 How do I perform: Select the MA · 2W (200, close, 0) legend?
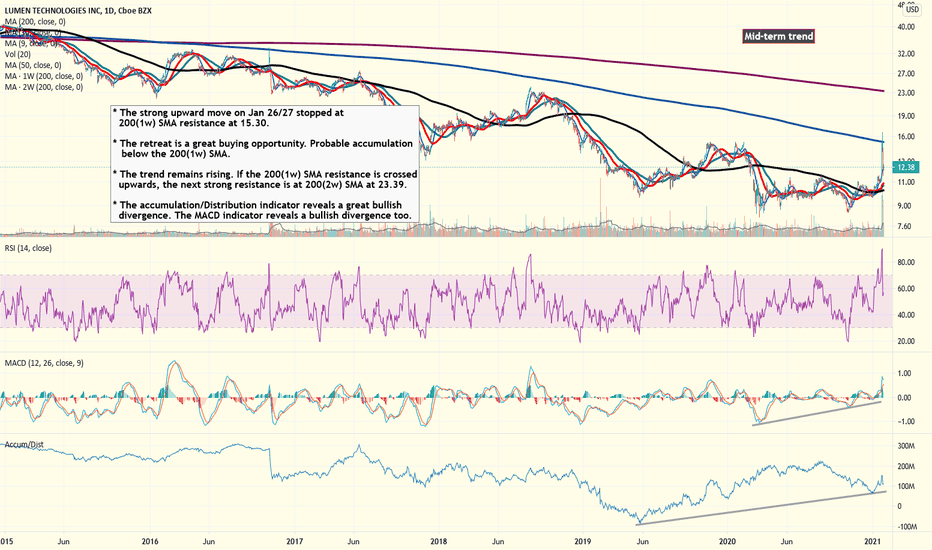click(x=44, y=87)
